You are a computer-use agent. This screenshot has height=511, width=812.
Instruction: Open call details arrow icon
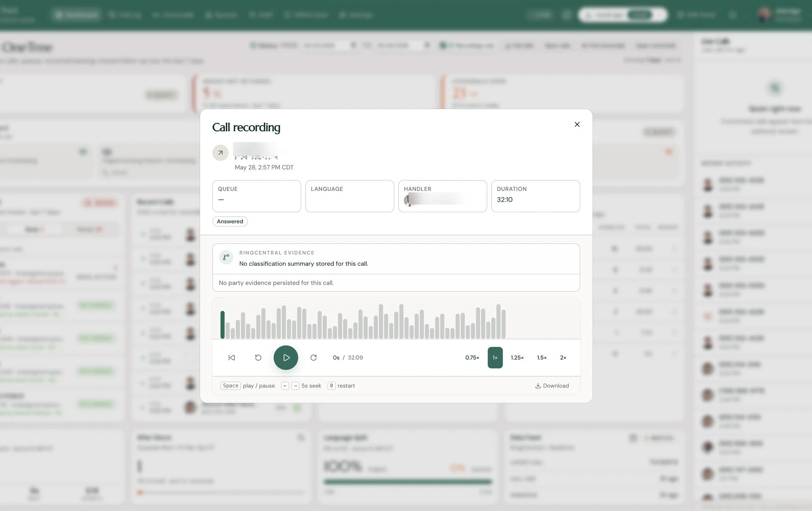220,153
